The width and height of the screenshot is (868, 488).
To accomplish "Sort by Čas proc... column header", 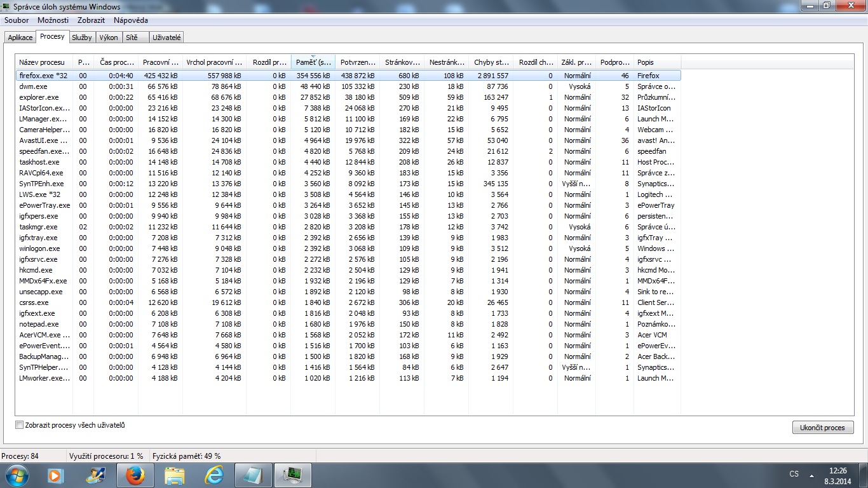I will tap(116, 62).
